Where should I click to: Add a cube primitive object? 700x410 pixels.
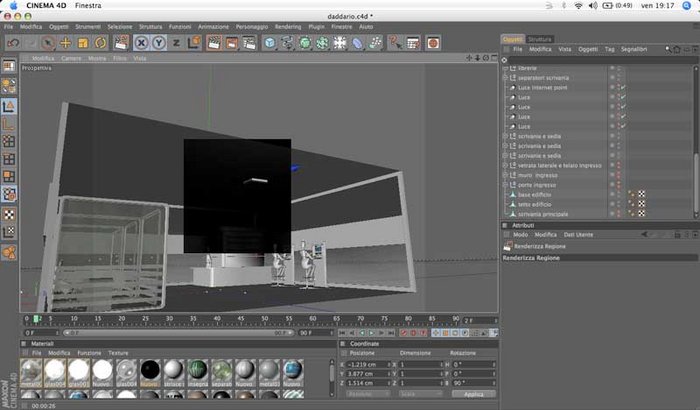[270, 43]
